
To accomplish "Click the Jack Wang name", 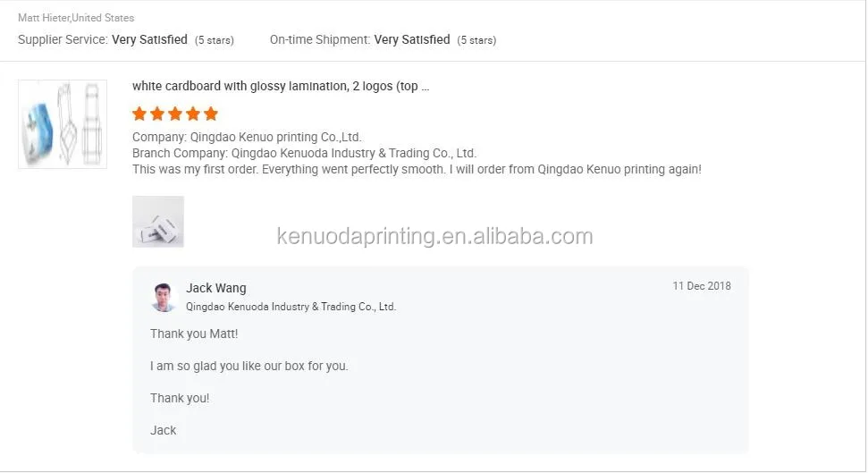I will (216, 288).
